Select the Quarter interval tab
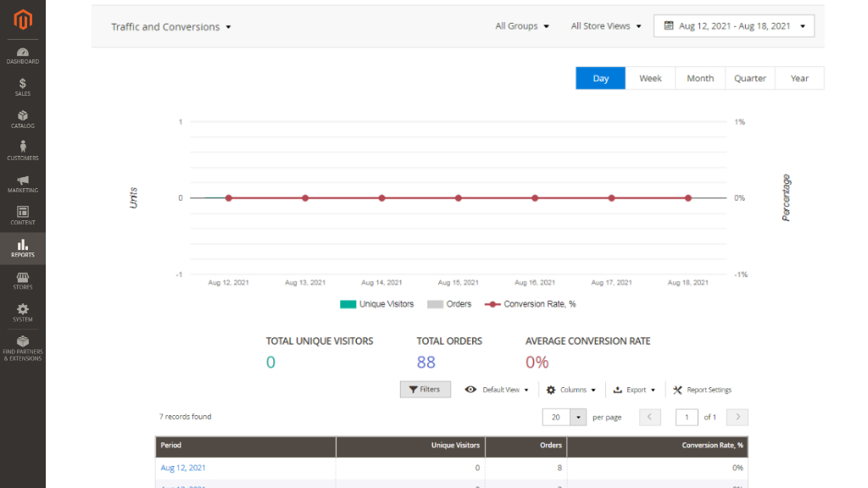The height and width of the screenshot is (488, 868). (750, 78)
